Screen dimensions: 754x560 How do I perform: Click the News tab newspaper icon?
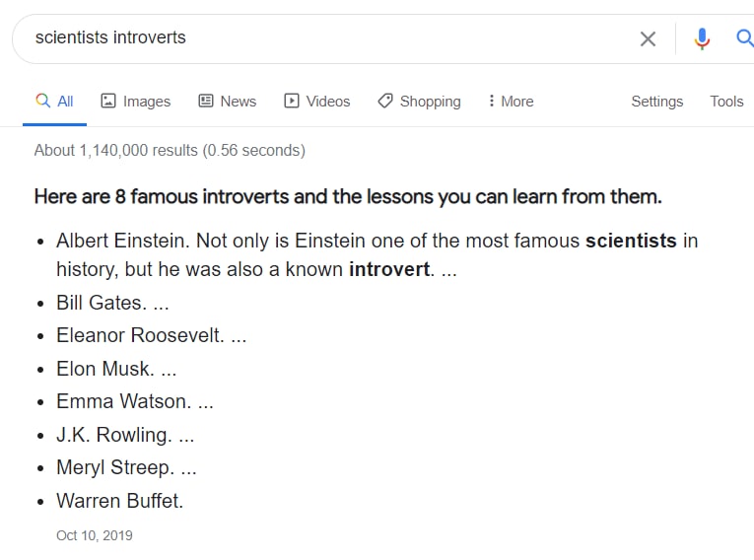(x=206, y=101)
